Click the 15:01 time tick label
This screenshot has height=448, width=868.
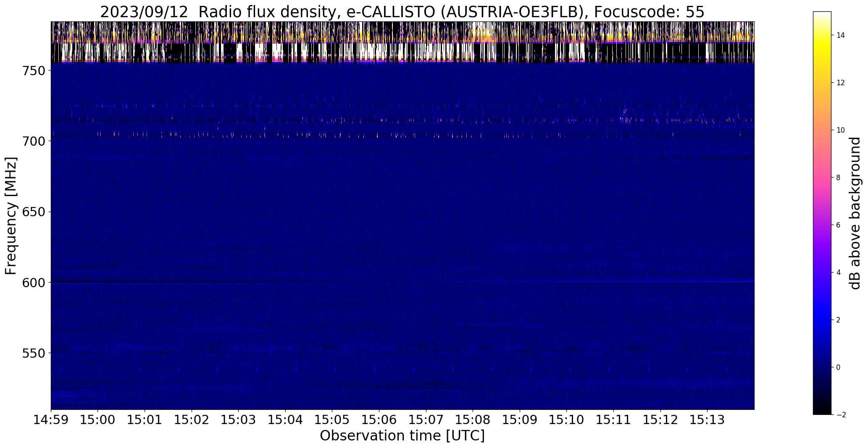(145, 420)
